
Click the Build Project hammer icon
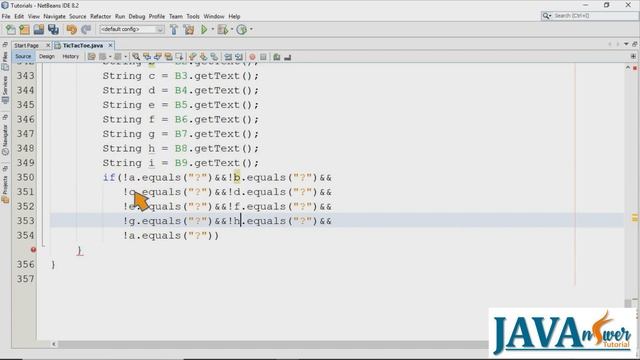(174, 29)
